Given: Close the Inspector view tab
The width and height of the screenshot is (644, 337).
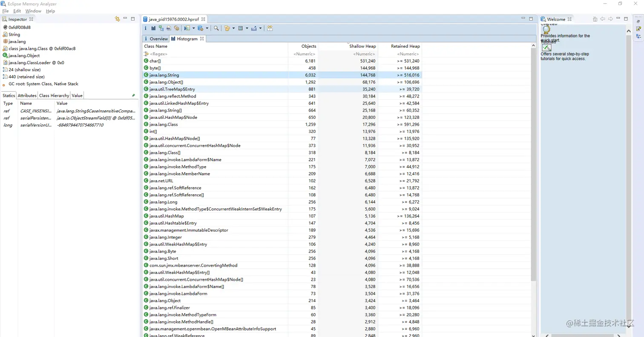Looking at the screenshot, I should point(31,19).
